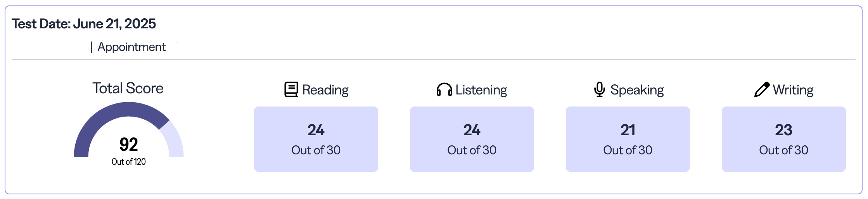Click the Listening headphones icon
This screenshot has width=868, height=199.
tap(444, 90)
